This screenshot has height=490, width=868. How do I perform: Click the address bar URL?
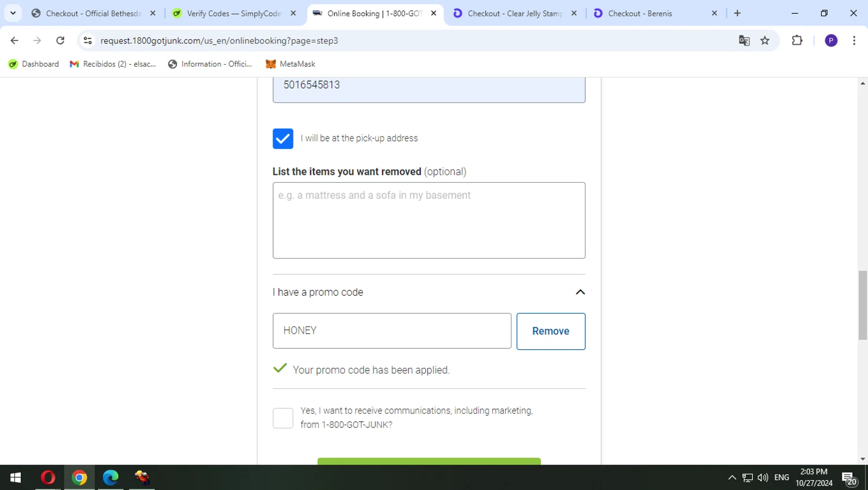(x=219, y=40)
